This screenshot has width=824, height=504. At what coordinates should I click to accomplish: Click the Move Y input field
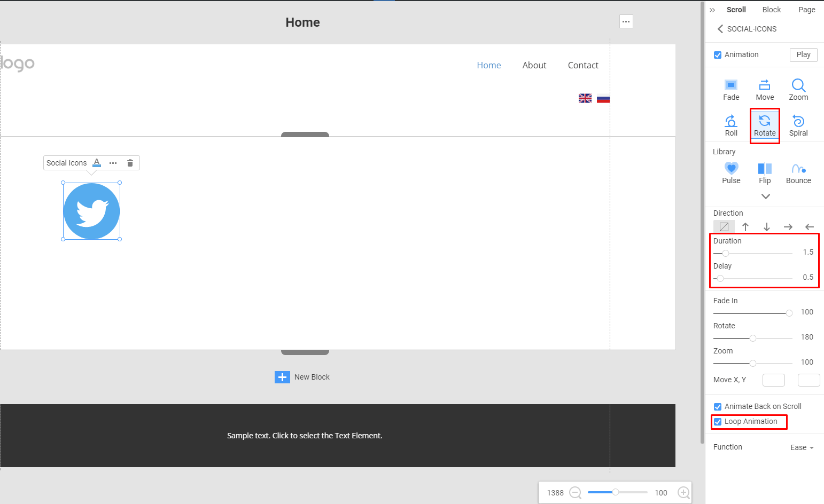click(x=809, y=380)
